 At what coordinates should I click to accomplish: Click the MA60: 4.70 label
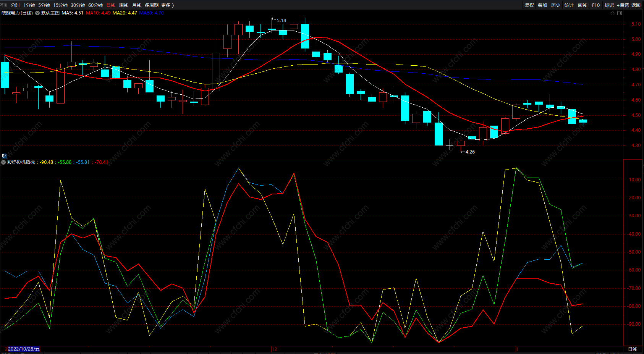[x=151, y=13]
